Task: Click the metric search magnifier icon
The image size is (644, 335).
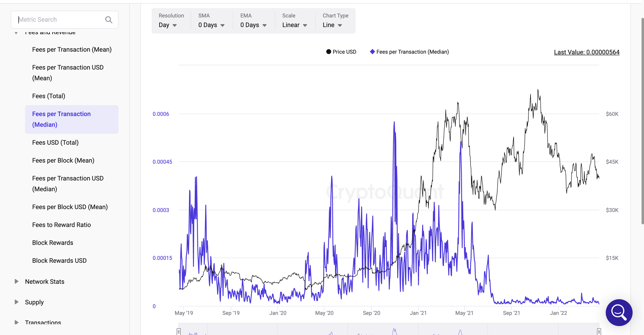Action: [108, 20]
